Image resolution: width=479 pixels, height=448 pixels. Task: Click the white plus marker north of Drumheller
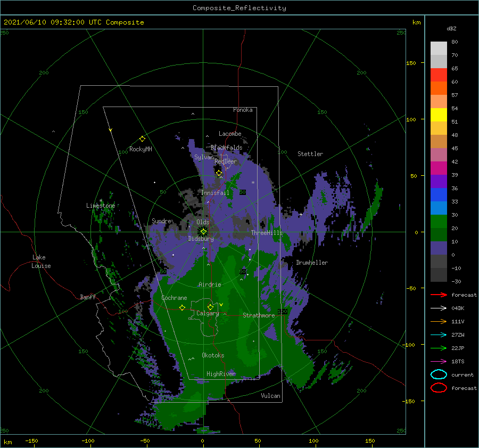tap(301, 214)
